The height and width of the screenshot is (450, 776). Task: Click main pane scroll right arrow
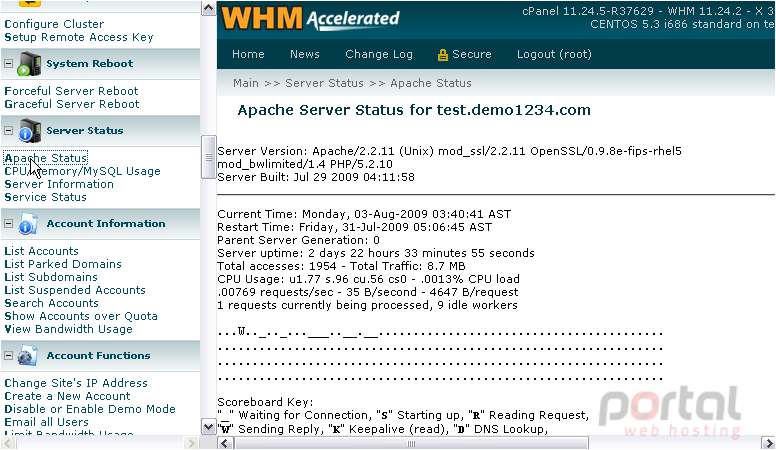click(x=768, y=443)
